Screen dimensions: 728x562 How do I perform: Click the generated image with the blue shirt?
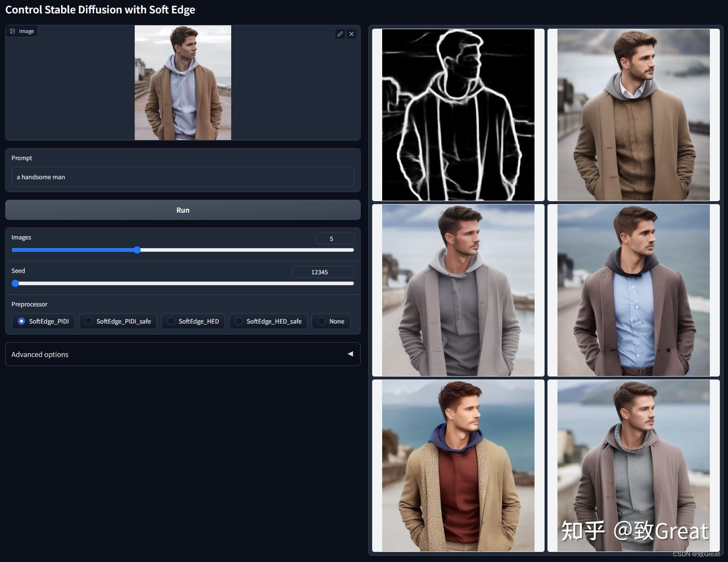[633, 290]
